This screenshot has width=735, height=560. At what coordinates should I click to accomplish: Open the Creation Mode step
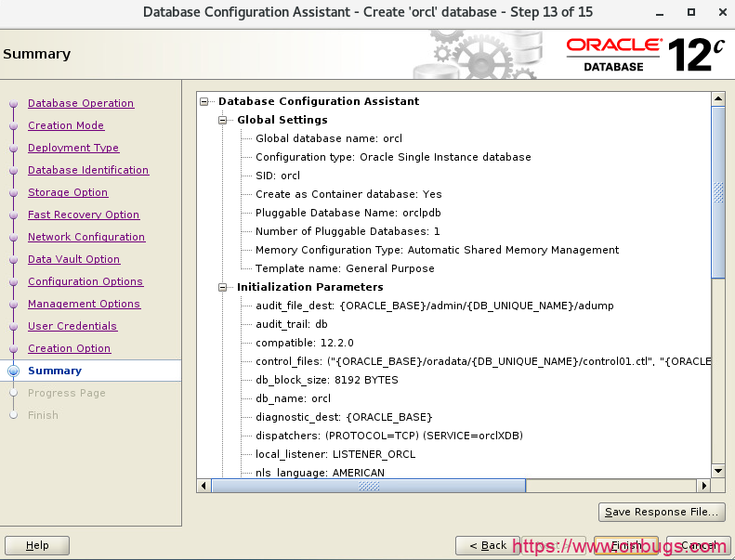pyautogui.click(x=66, y=125)
